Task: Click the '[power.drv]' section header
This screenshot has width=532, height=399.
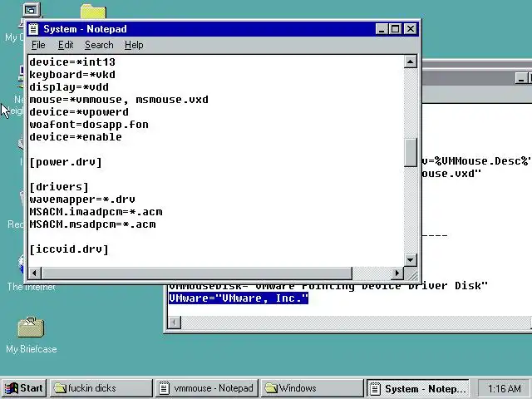Action: pos(66,162)
